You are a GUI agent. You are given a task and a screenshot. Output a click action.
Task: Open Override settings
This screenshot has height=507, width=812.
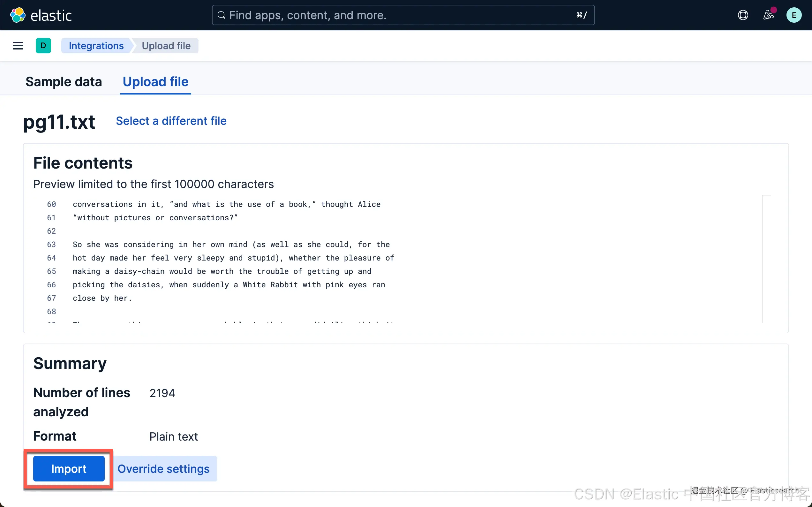[163, 468]
